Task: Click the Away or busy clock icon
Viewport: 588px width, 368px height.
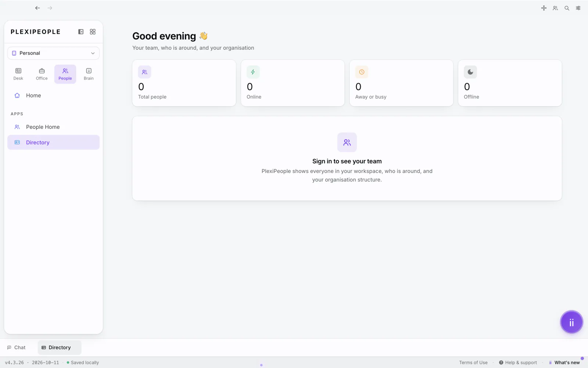Action: coord(362,72)
